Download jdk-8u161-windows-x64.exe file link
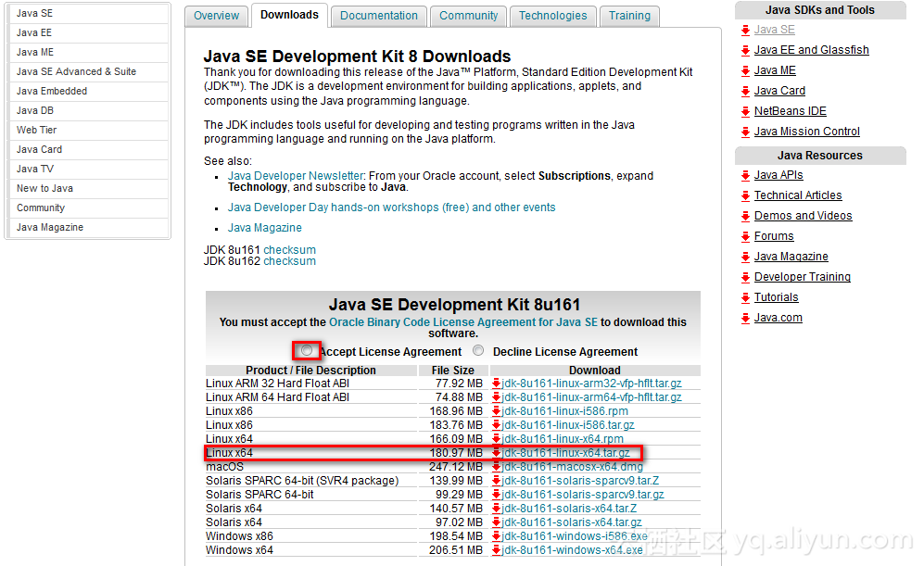The image size is (924, 566). click(572, 550)
